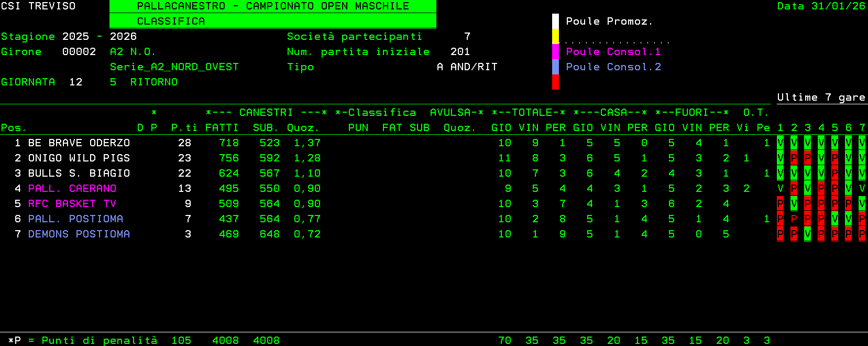Click PALL. POSTIOMA's game 5 win badge

[834, 219]
